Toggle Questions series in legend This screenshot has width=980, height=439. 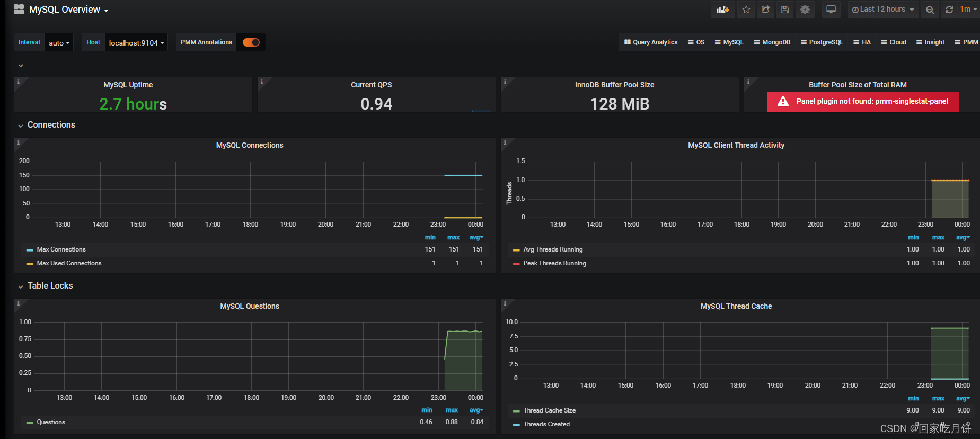pos(51,422)
